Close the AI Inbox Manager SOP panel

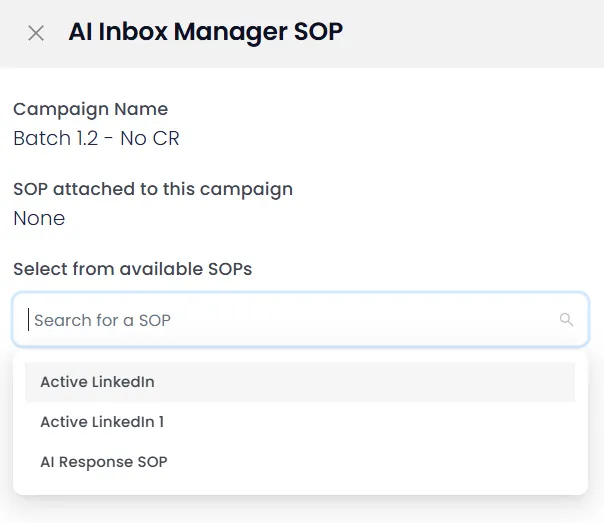click(36, 33)
